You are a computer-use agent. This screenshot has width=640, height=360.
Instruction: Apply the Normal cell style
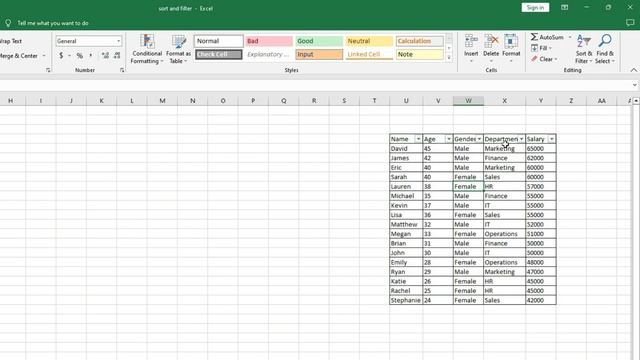[219, 41]
